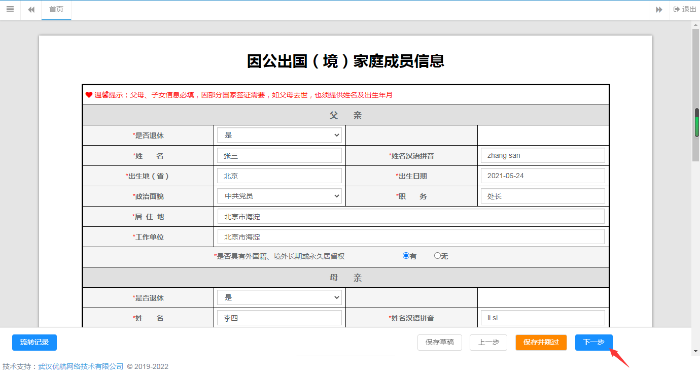Click the scrollbar down arrow
The image size is (700, 373).
point(696,351)
